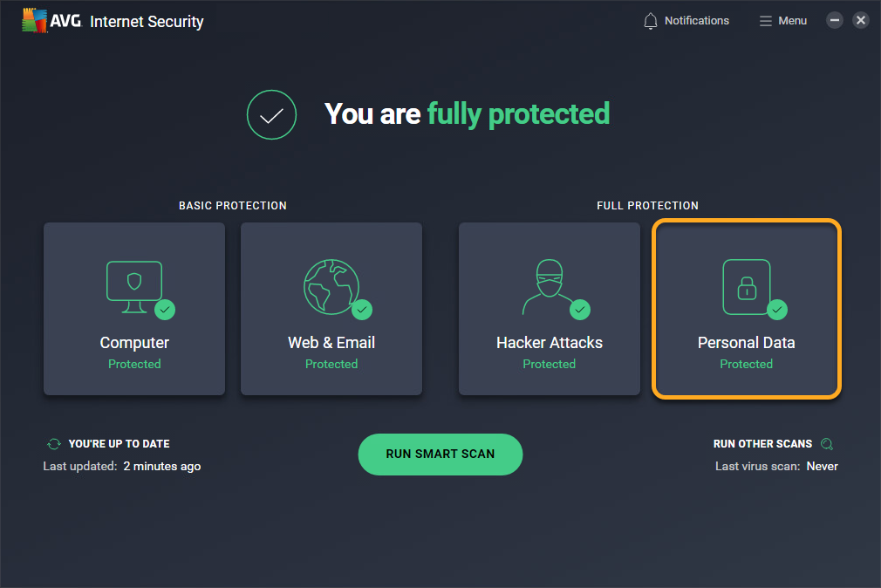Click the refresh update arrows icon

54,444
